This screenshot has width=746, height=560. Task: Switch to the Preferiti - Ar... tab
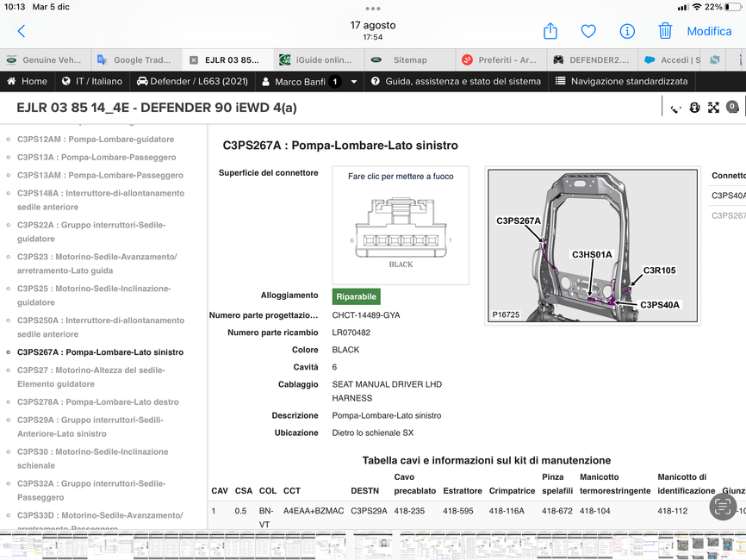pos(501,60)
